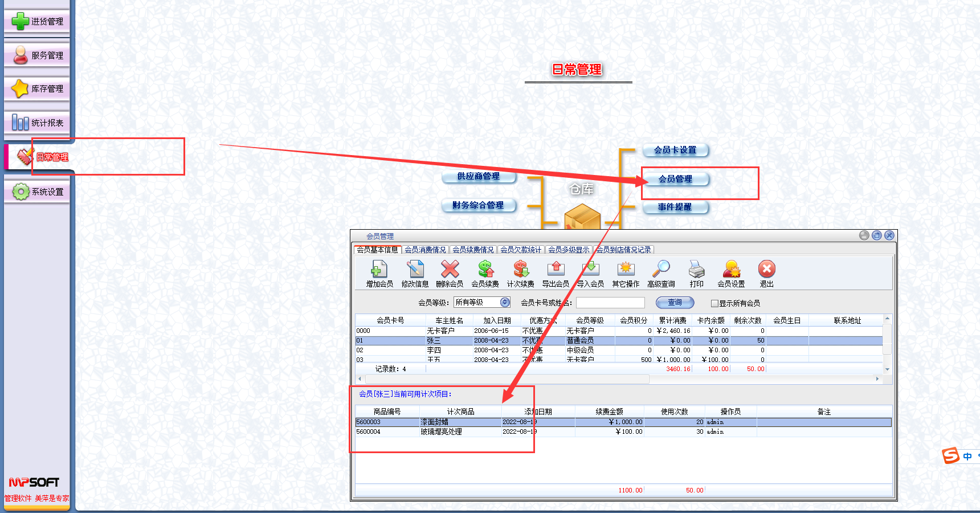Image resolution: width=980 pixels, height=513 pixels.
Task: Open the 会员续费 renewal tool
Action: click(485, 270)
